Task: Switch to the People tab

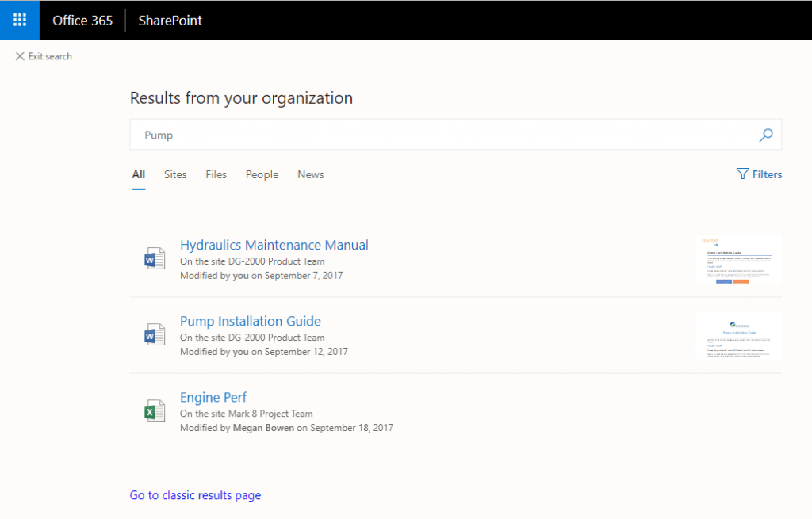Action: click(262, 175)
